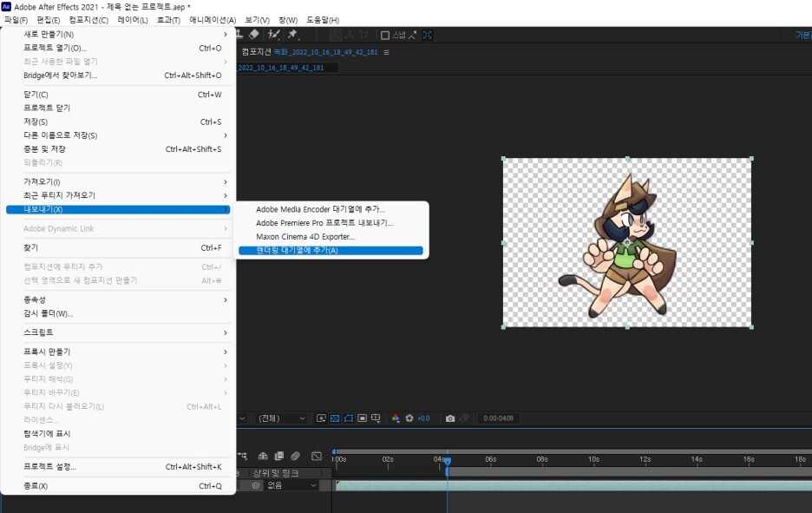Choose 닫기(C) from file menu
The image size is (812, 513).
118,95
